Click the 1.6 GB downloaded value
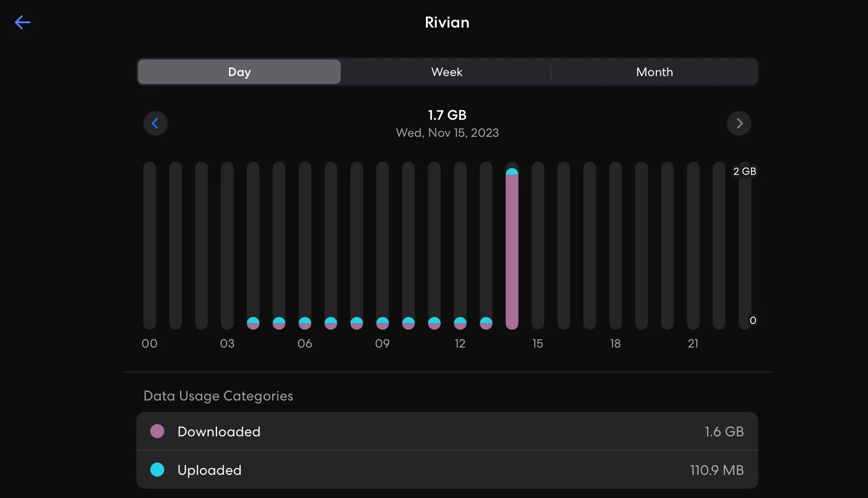This screenshot has height=498, width=868. (724, 432)
